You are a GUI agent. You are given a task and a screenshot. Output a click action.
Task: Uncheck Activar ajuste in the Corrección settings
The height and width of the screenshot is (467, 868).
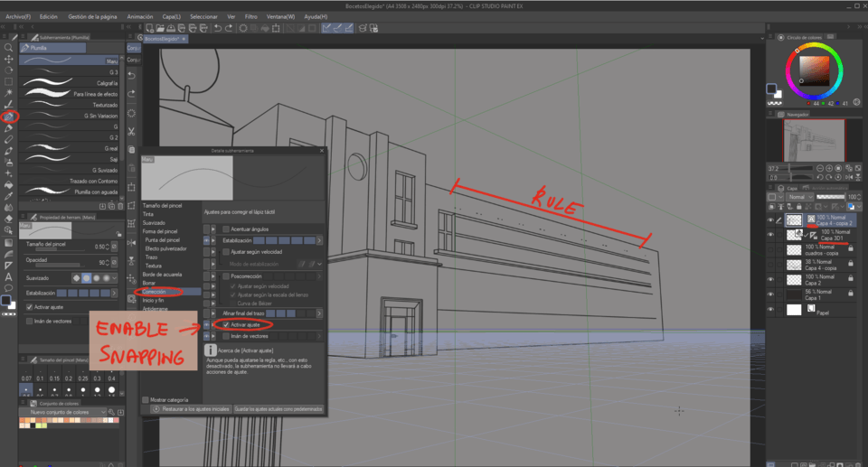pos(226,325)
